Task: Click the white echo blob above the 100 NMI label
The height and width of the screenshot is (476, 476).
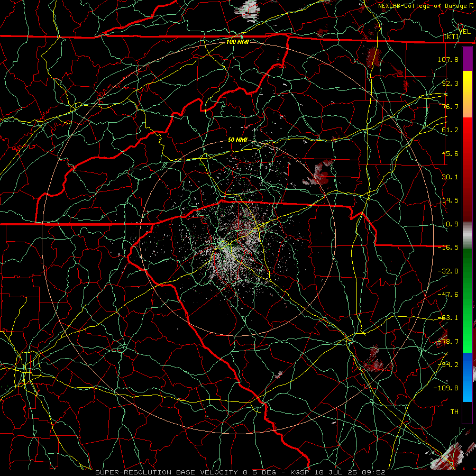Action: (249, 11)
